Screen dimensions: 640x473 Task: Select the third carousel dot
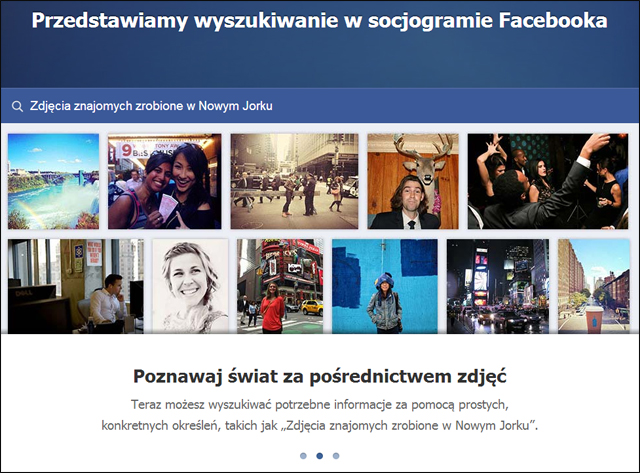point(336,456)
